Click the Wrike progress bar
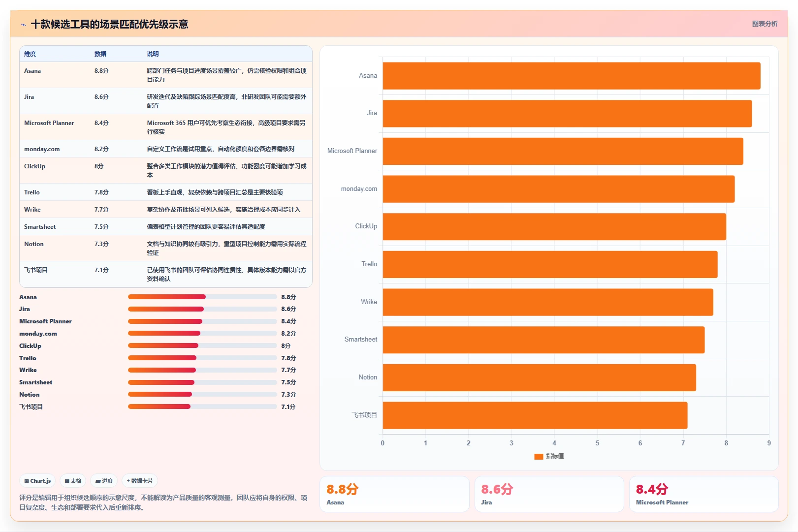The image size is (798, 532). (x=202, y=370)
